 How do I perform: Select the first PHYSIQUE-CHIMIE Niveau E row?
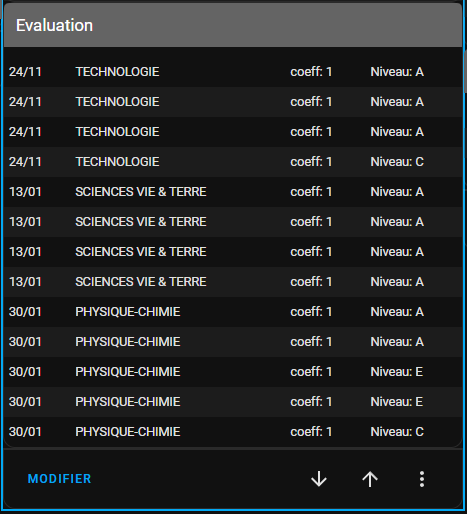click(x=233, y=372)
